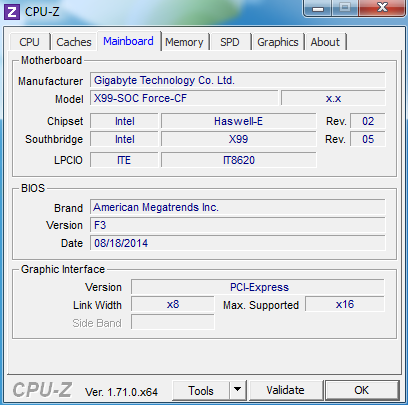Screen dimensions: 408x405
Task: Click the empty Side Band field
Action: 173,322
